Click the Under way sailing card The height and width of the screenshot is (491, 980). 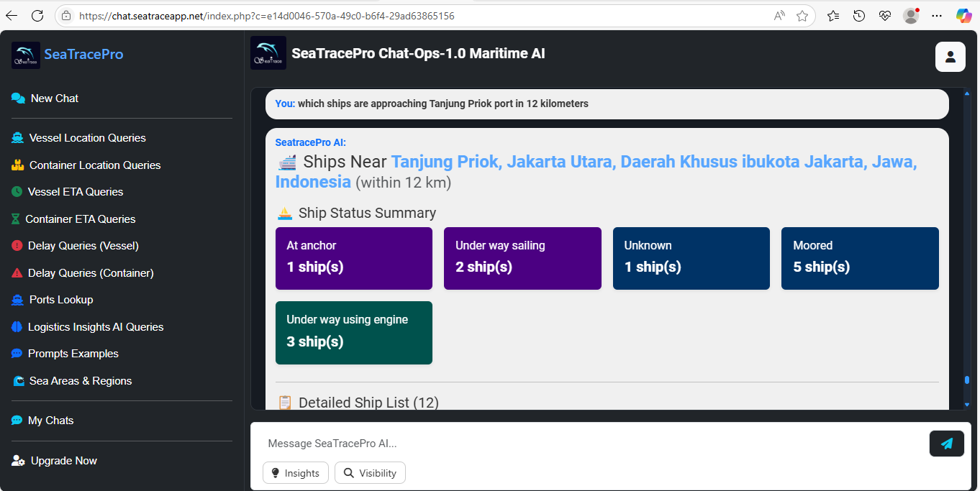522,259
